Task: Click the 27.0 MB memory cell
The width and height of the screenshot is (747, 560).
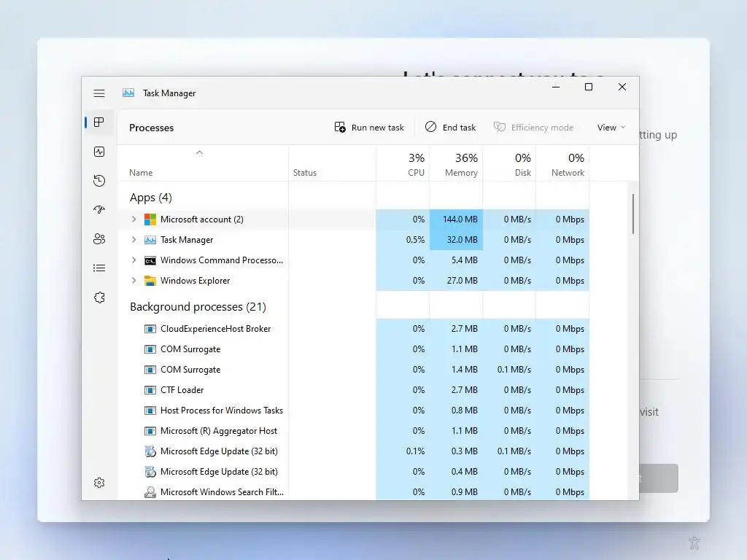Action: click(456, 281)
